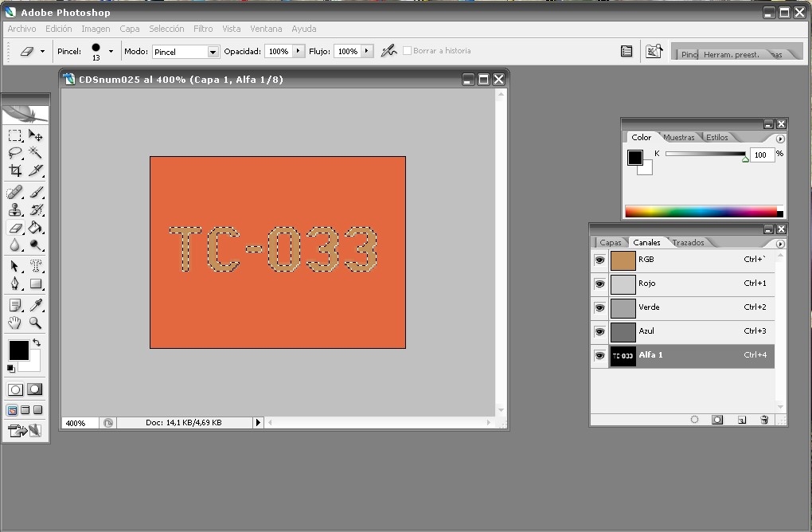Screen dimensions: 812x532
Task: Select the Dodge tool
Action: pos(35,244)
